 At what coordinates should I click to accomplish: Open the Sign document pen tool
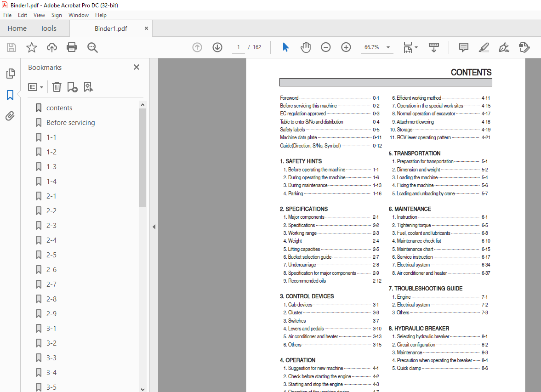click(504, 47)
